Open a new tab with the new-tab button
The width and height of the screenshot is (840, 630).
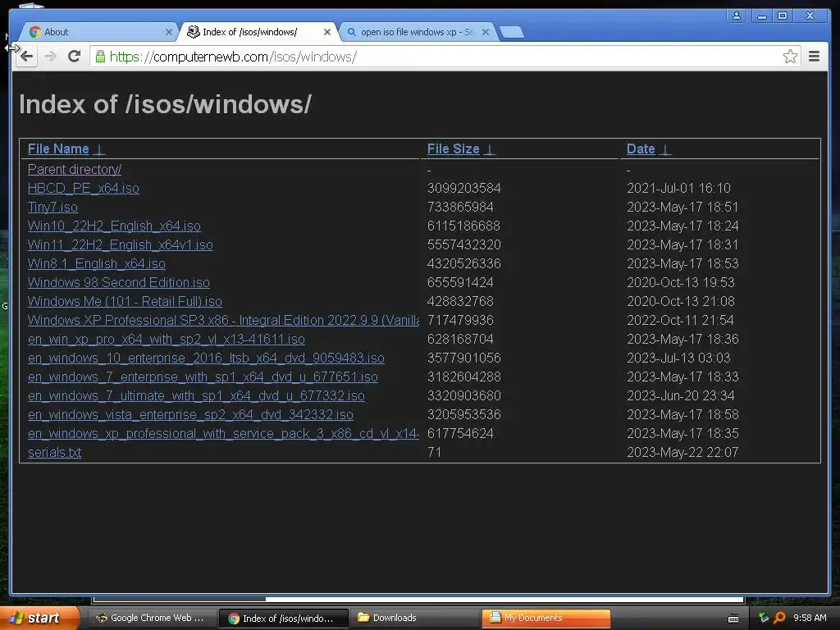pos(512,32)
